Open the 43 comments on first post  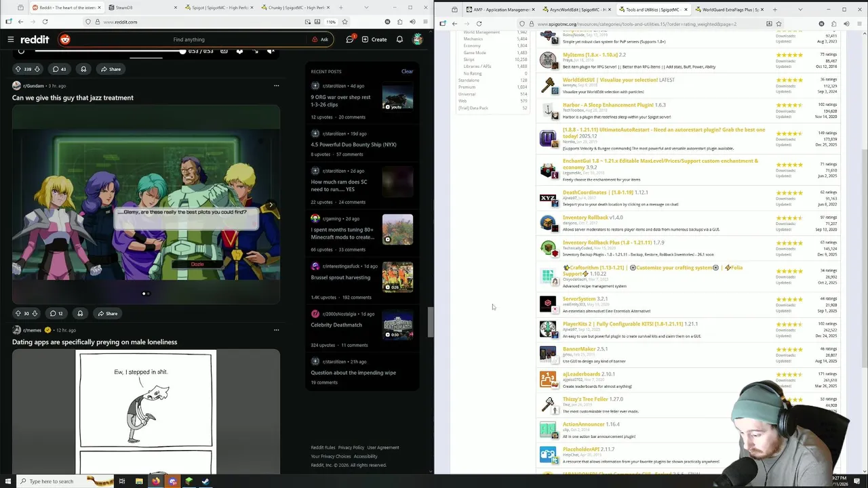coord(59,69)
